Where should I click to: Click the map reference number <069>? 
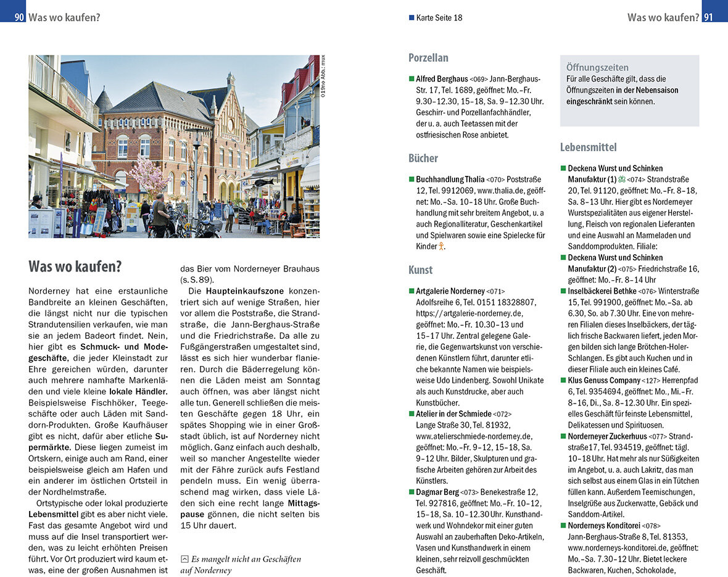[479, 80]
